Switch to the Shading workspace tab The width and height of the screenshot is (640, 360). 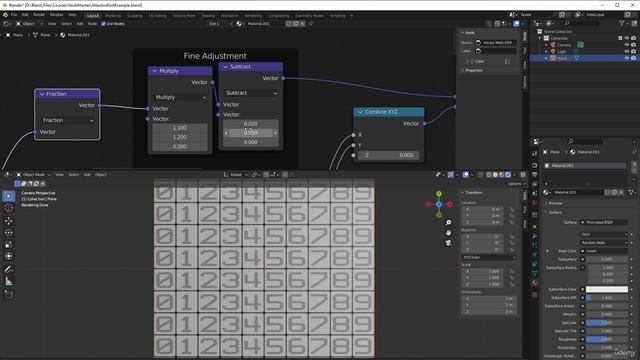[x=208, y=16]
